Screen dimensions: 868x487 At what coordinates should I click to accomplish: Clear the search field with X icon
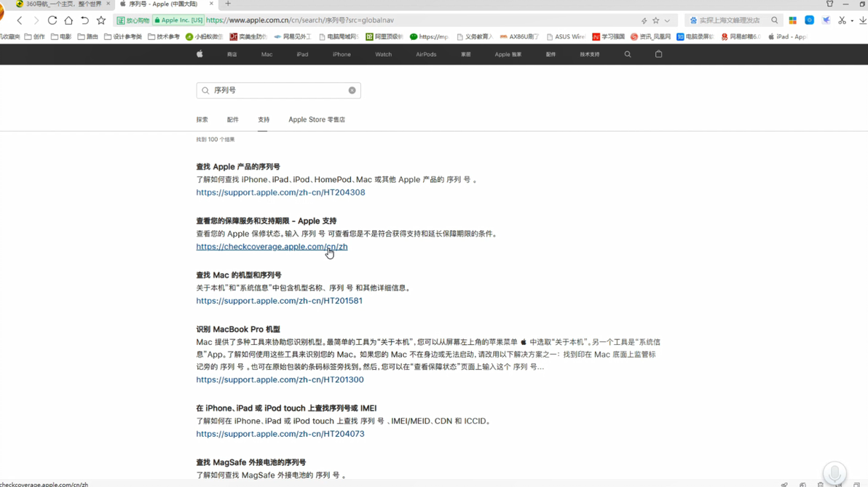click(x=352, y=90)
